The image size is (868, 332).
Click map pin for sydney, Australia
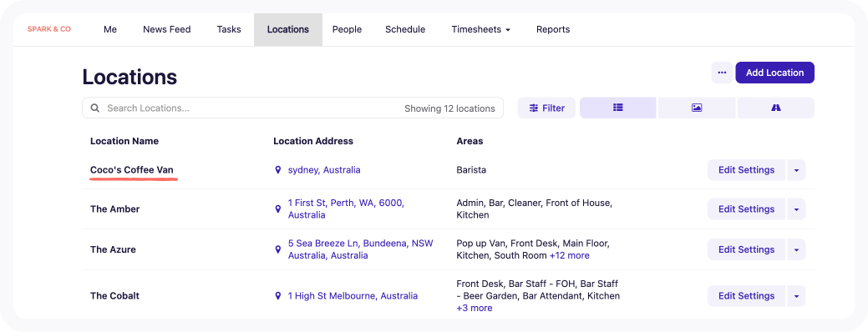(x=278, y=170)
